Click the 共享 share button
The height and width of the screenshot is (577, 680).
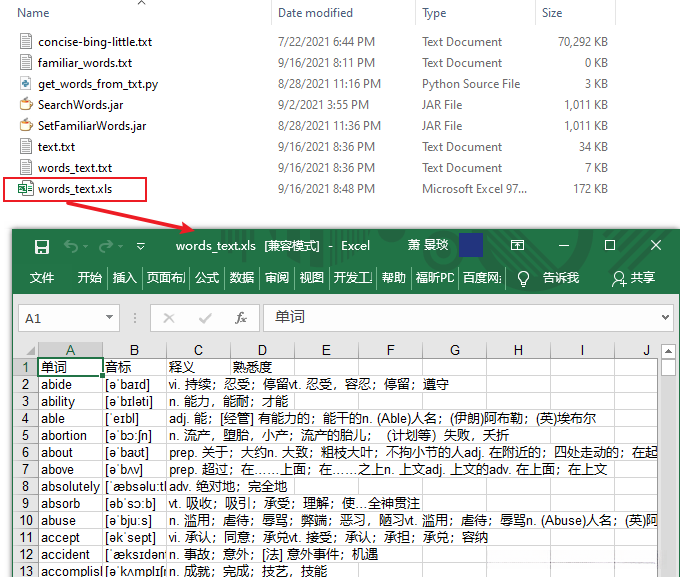pos(633,278)
